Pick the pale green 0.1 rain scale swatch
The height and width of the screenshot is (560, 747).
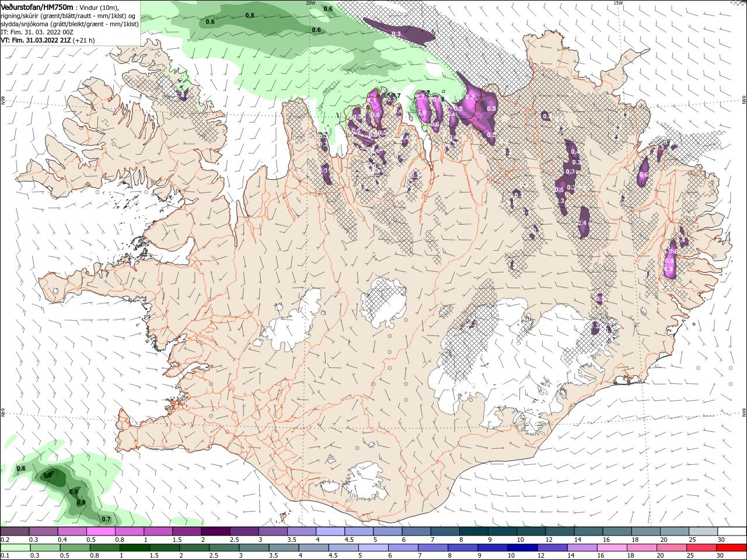tap(15, 548)
